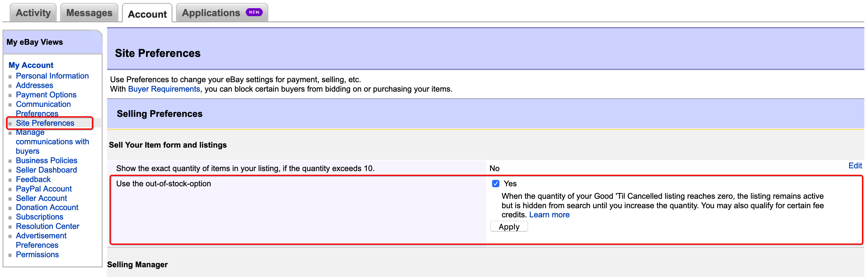Click the 'No' value for exact quantity
The image size is (868, 277).
[494, 169]
